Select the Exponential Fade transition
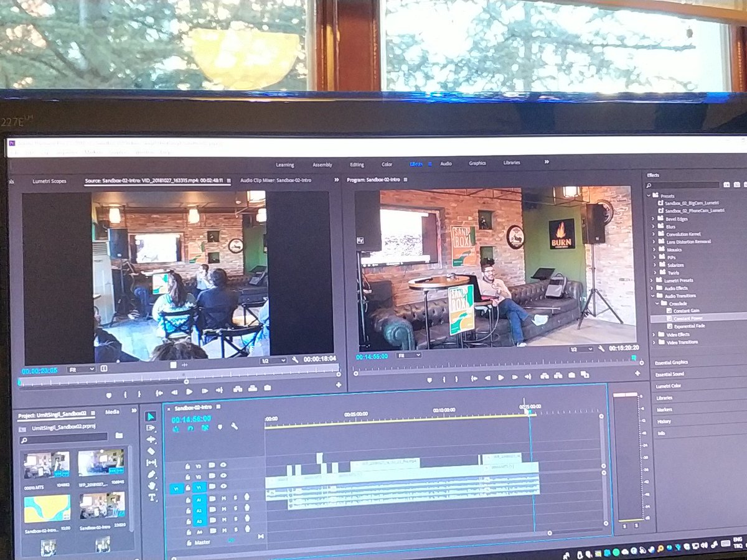Screen dimensions: 747x560 (689, 325)
